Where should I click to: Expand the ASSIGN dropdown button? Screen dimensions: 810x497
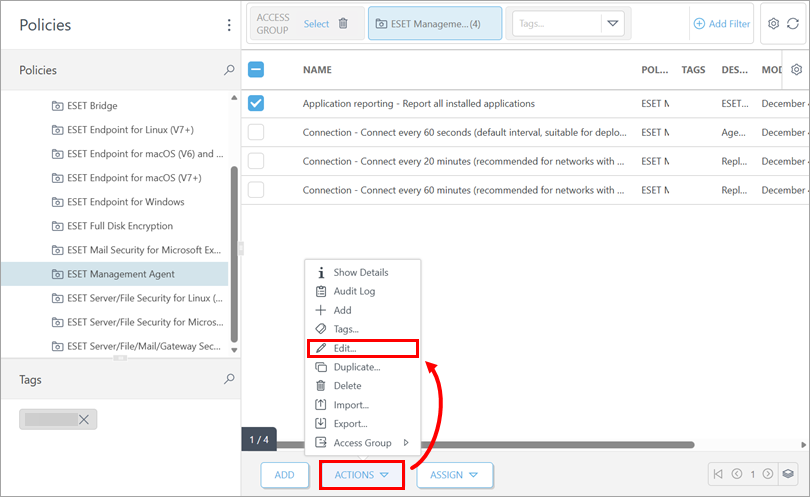pyautogui.click(x=454, y=475)
